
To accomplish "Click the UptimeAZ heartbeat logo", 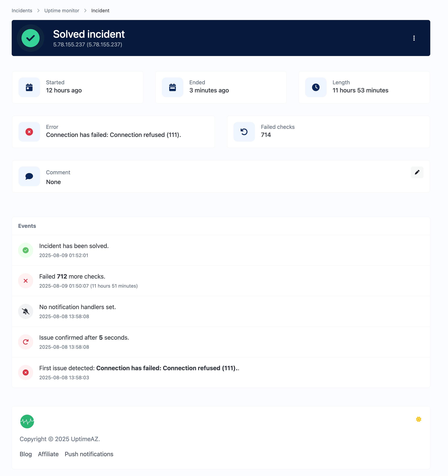I will (x=27, y=421).
